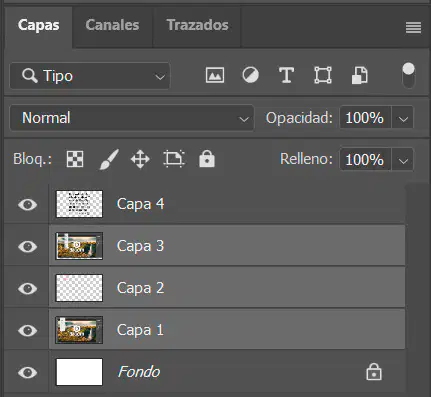Filter by adjustment layers icon

click(x=250, y=75)
